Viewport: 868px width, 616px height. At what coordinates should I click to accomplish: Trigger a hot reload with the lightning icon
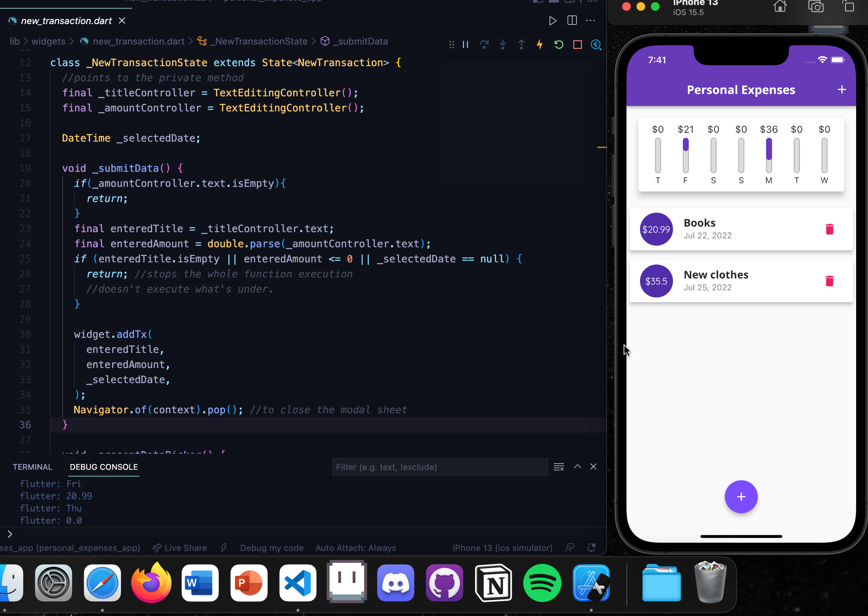(539, 45)
